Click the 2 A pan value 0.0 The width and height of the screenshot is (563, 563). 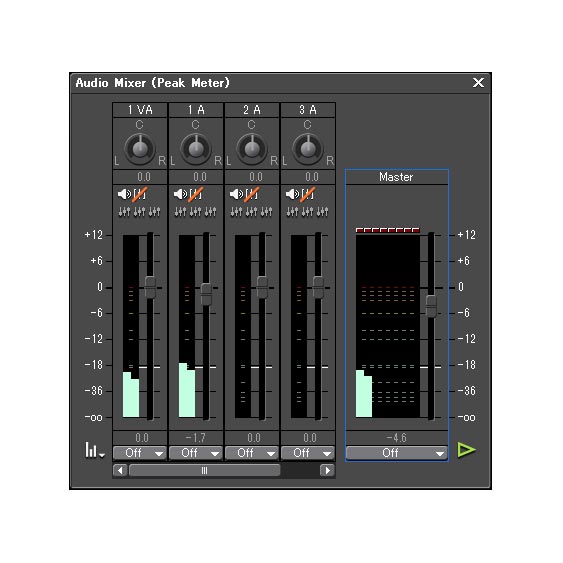pyautogui.click(x=256, y=177)
